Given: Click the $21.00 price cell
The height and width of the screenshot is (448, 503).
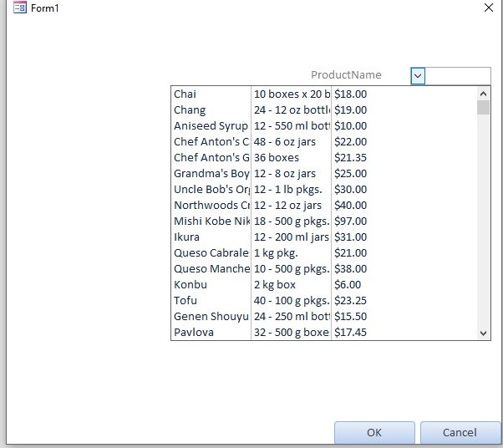Looking at the screenshot, I should (x=350, y=253).
